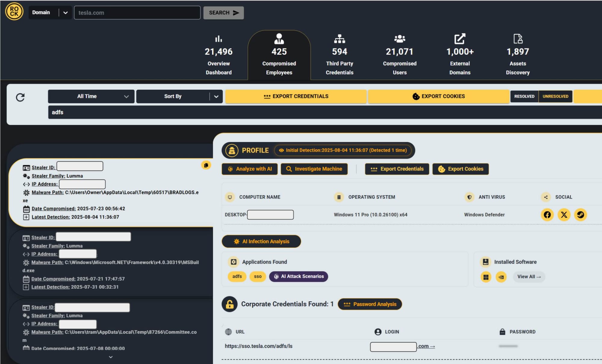Click the refresh icon in filter bar
This screenshot has height=364, width=602.
(x=20, y=97)
